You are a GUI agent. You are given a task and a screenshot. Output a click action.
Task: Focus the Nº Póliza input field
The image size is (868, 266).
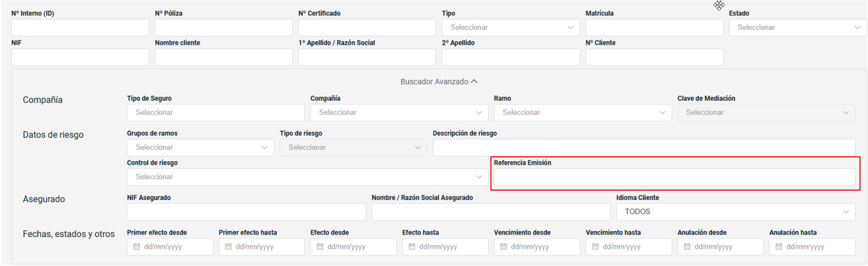(223, 27)
